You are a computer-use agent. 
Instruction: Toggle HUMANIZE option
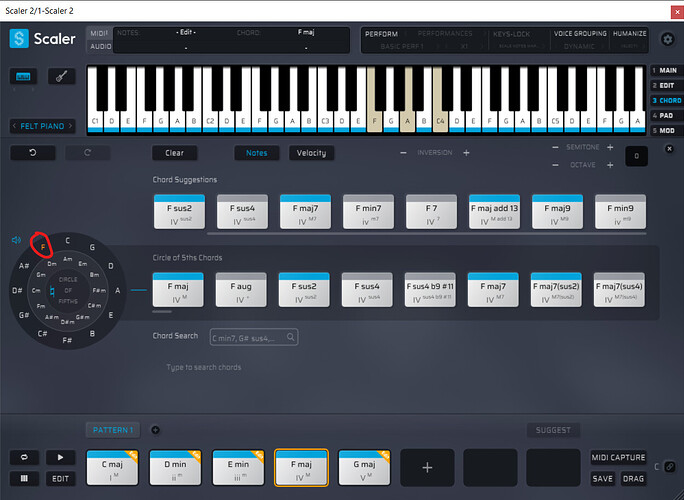point(629,34)
